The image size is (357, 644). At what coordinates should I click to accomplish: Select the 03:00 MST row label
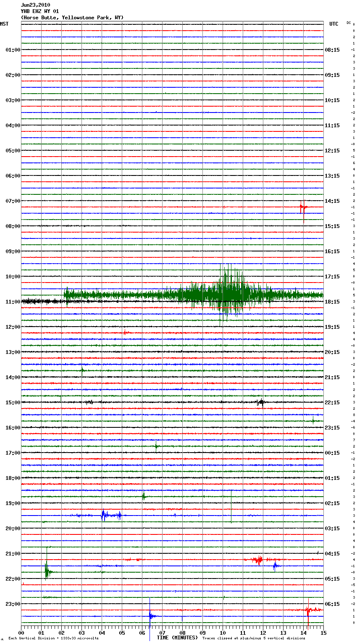[13, 100]
